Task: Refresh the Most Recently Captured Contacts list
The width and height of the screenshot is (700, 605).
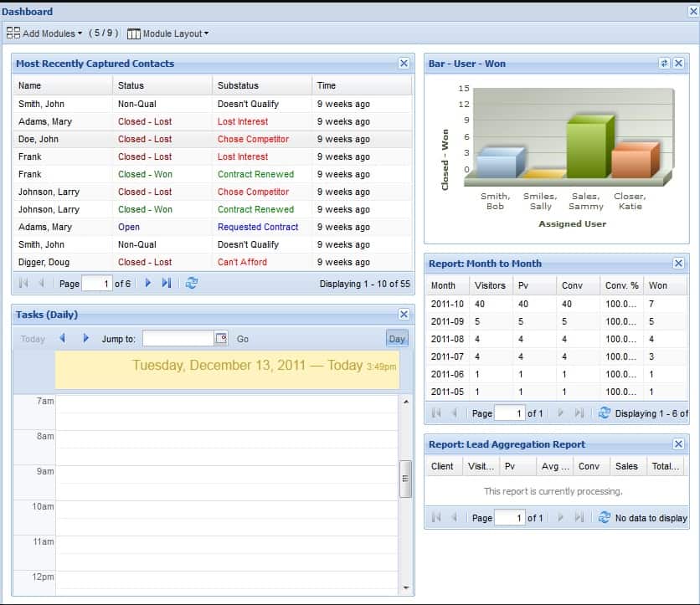Action: click(192, 284)
